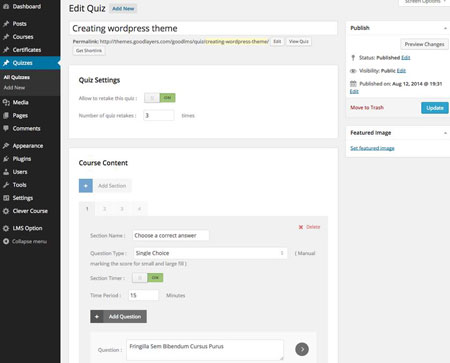This screenshot has width=450, height=363.
Task: Click the Posts pin icon
Action: [6, 24]
